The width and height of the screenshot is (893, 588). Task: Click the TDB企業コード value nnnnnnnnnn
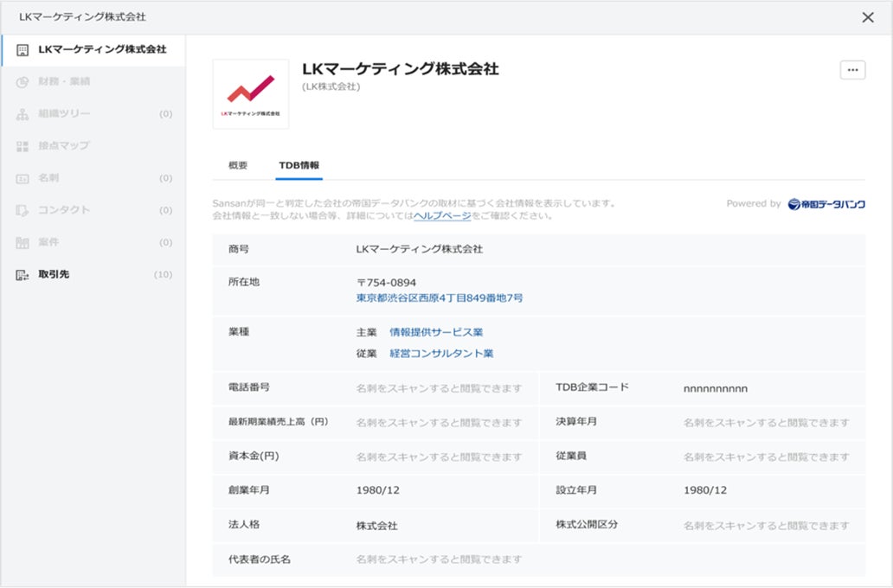point(716,389)
